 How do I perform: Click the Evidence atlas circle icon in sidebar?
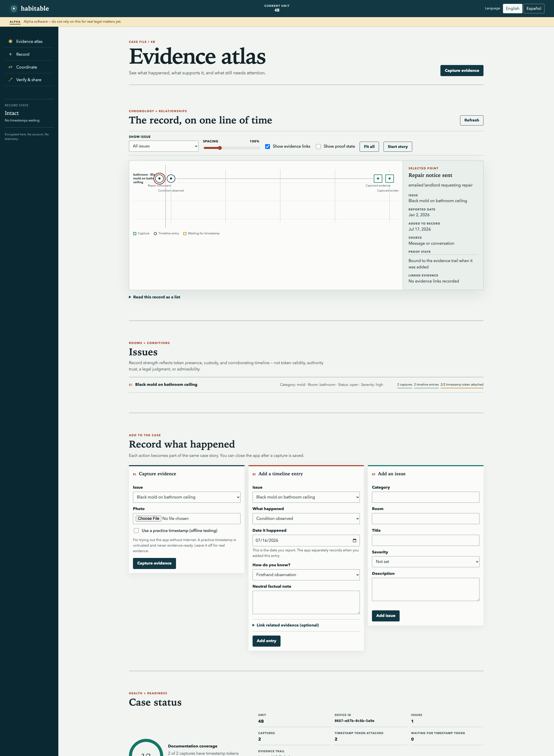click(10, 41)
